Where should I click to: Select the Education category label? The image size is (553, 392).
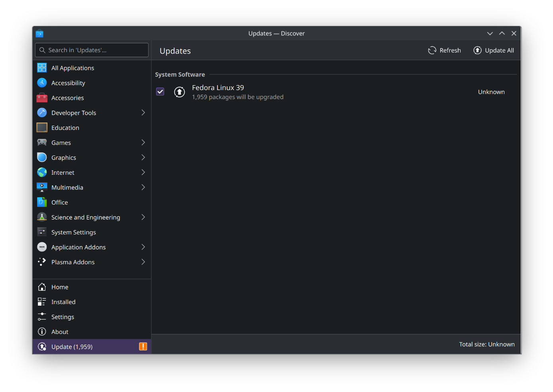(65, 127)
